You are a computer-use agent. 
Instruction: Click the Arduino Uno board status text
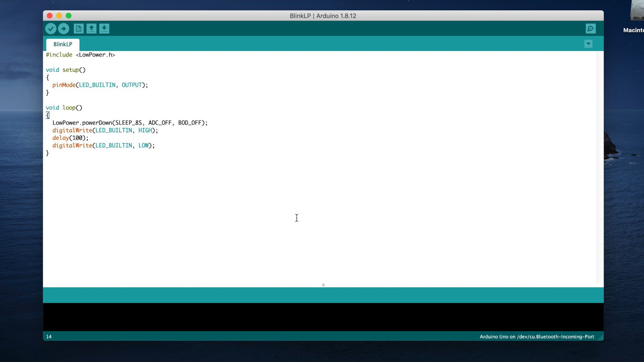(536, 337)
